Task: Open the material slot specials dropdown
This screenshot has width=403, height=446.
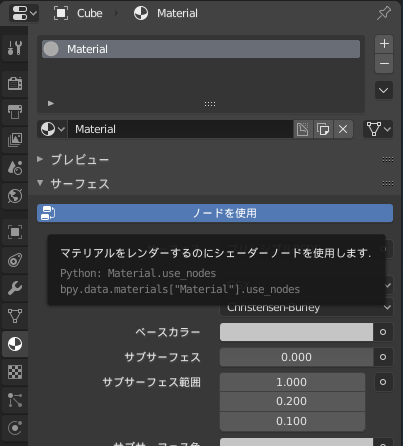Action: pos(384,90)
